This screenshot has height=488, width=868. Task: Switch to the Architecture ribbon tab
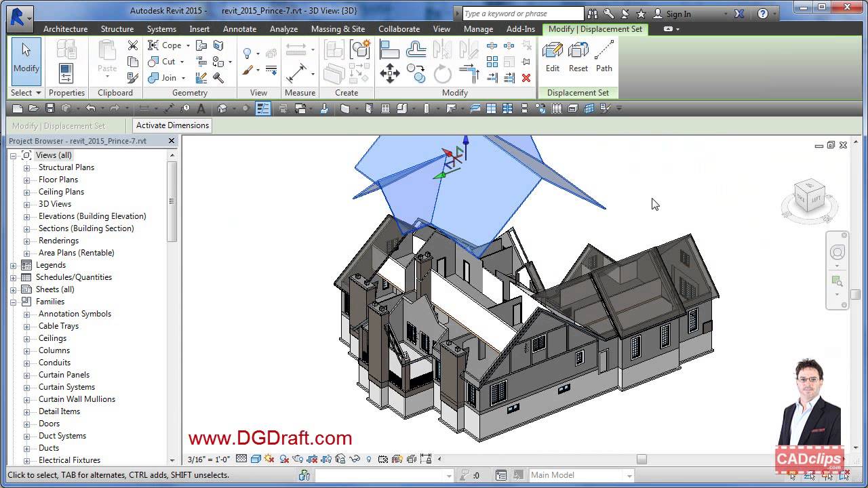(x=65, y=29)
